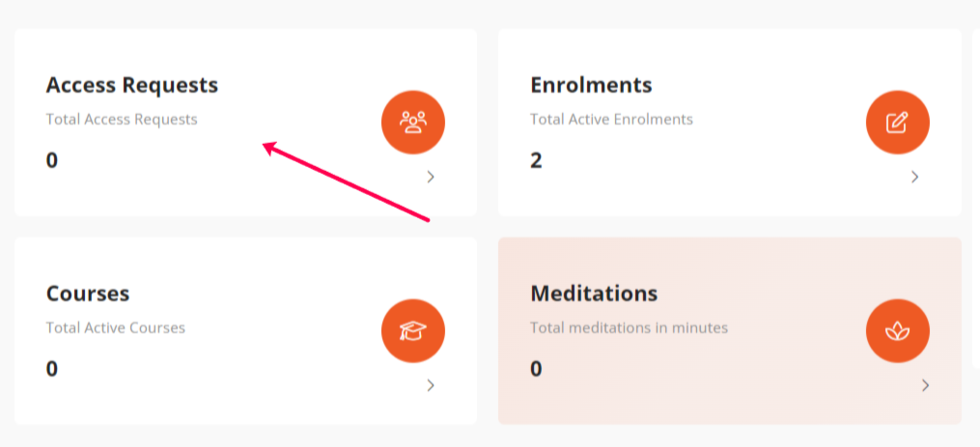Click the Access Requests count value 0

52,160
